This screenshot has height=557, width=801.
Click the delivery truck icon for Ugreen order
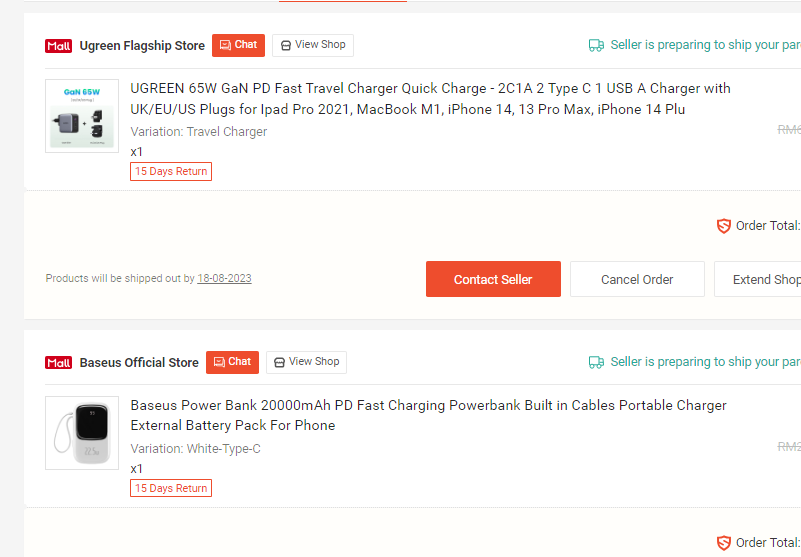596,45
